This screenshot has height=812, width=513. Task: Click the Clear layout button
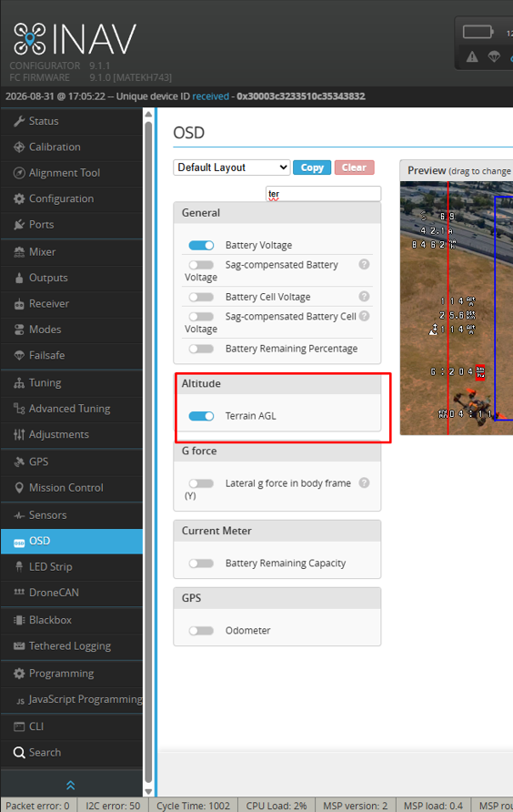pos(354,167)
